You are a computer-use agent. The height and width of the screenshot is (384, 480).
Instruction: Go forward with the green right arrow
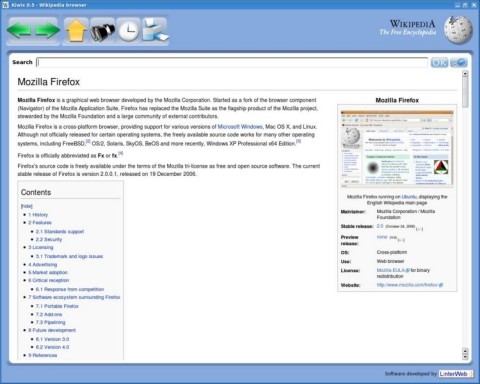47,31
